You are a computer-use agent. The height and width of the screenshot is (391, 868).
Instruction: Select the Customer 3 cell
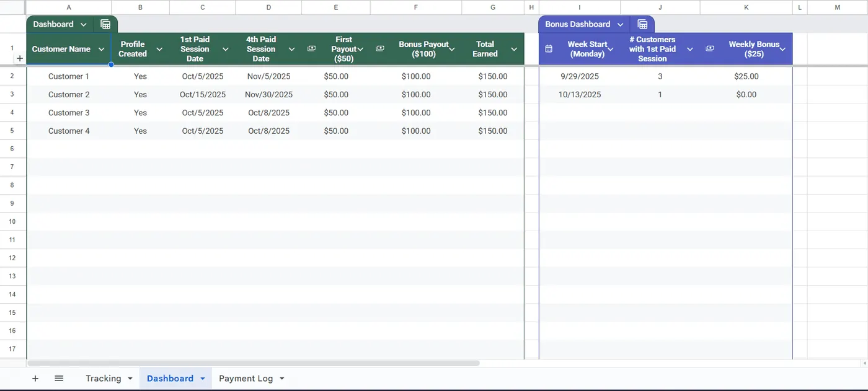click(x=69, y=113)
